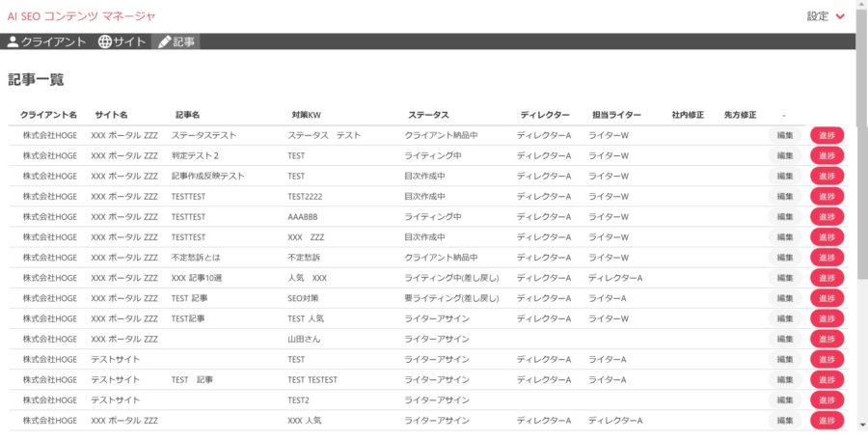Click 編集 in the TEST2 keyword row
The width and height of the screenshot is (868, 440).
tap(785, 400)
